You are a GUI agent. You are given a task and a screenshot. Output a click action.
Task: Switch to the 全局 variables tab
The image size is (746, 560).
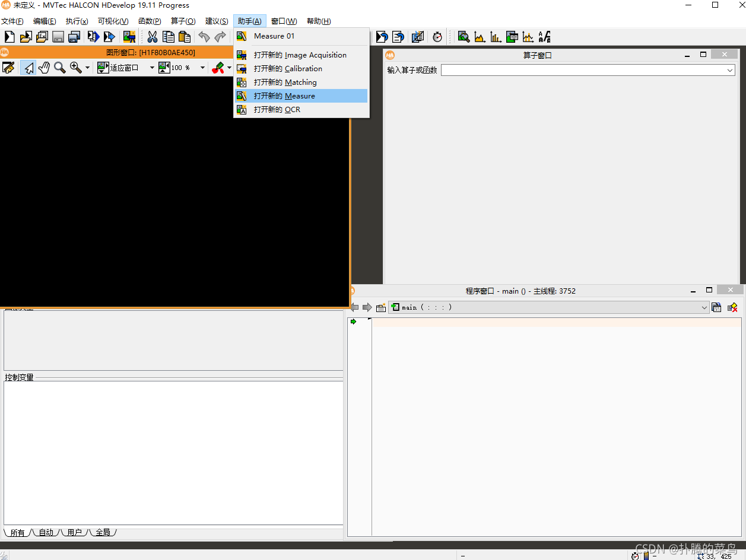coord(103,532)
